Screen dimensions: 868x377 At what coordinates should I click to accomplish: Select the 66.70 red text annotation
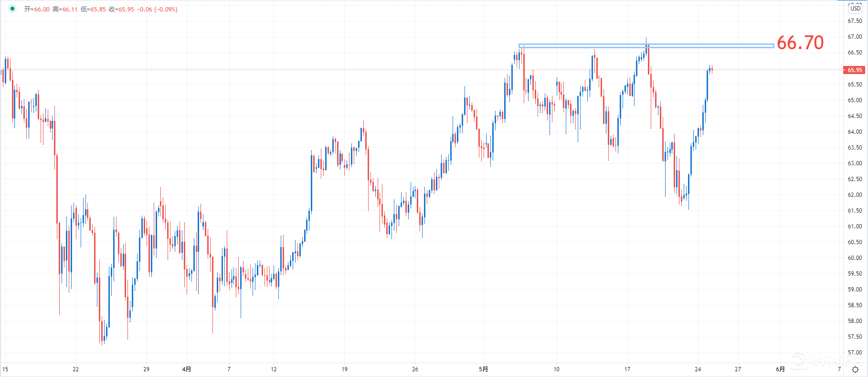[800, 43]
